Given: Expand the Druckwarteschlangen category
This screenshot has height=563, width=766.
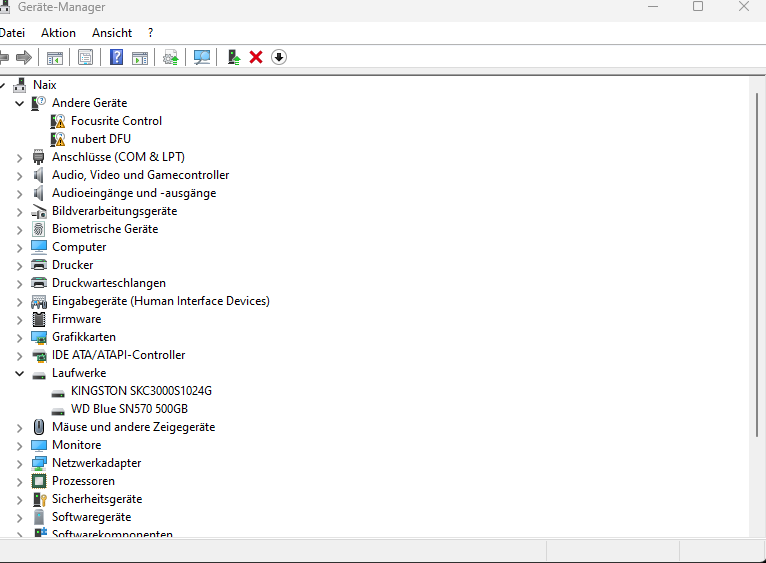Looking at the screenshot, I should tap(20, 284).
